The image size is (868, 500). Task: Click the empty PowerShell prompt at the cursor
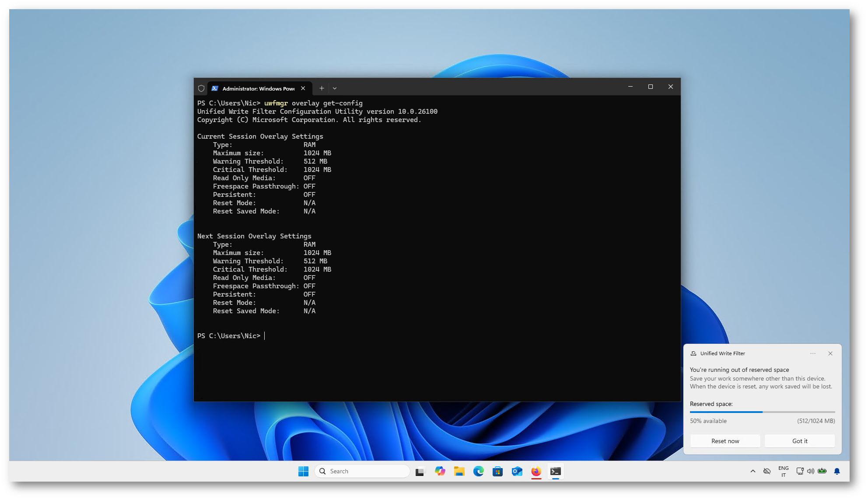pos(265,336)
